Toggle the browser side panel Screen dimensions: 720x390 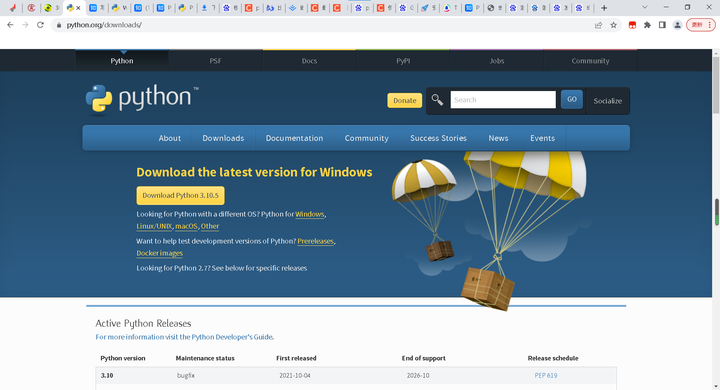(662, 25)
